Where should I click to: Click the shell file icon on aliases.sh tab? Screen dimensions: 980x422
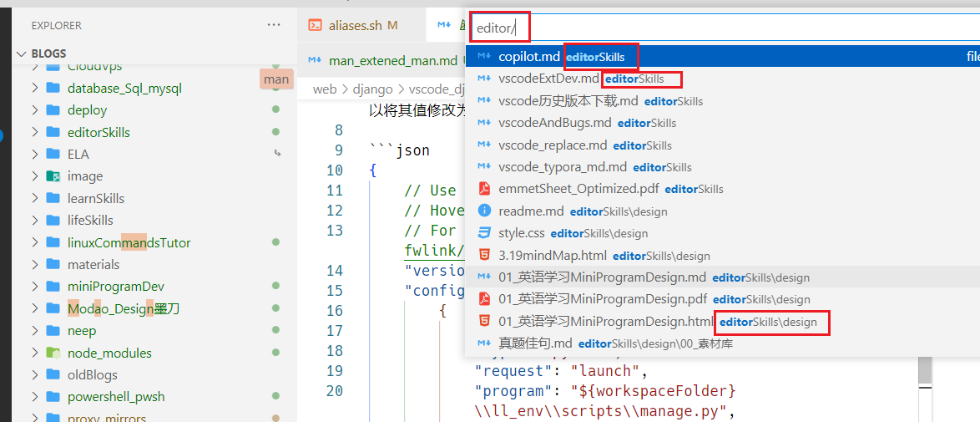316,25
